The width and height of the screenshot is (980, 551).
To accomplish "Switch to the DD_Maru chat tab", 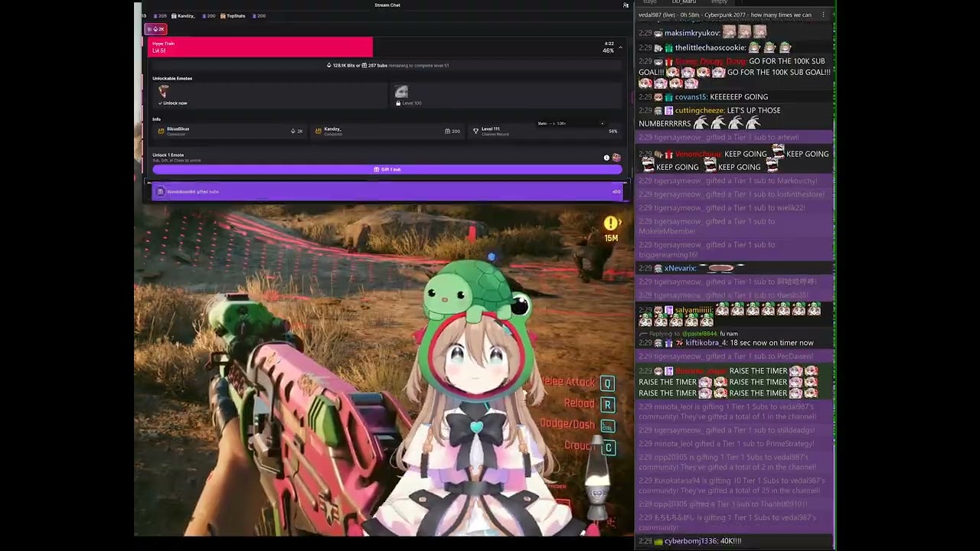I will pos(684,2).
